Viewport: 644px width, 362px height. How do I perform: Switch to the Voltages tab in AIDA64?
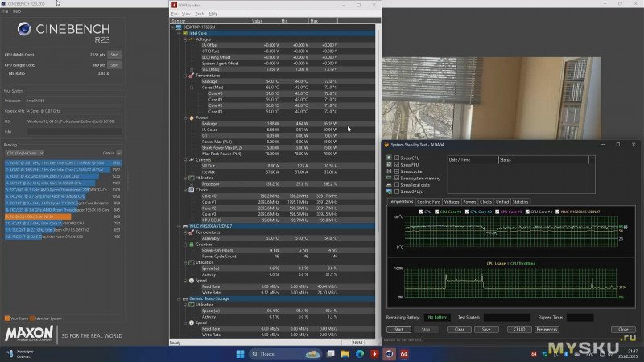point(452,202)
